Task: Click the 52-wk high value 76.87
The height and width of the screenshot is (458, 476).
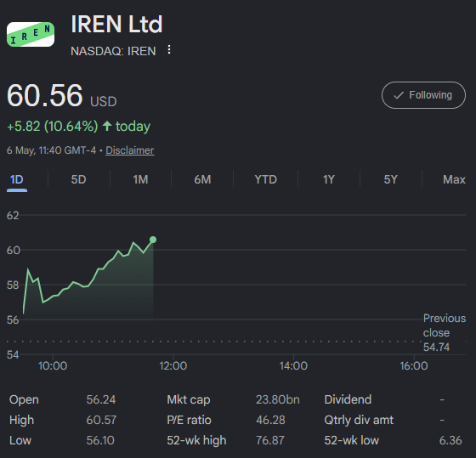Action: [x=270, y=440]
